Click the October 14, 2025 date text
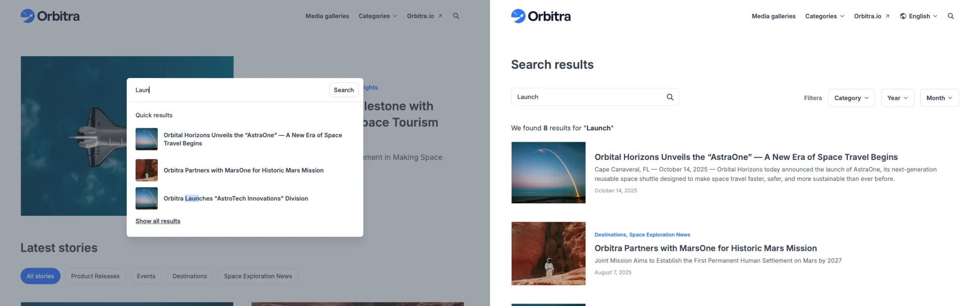Image resolution: width=980 pixels, height=306 pixels. 616,191
